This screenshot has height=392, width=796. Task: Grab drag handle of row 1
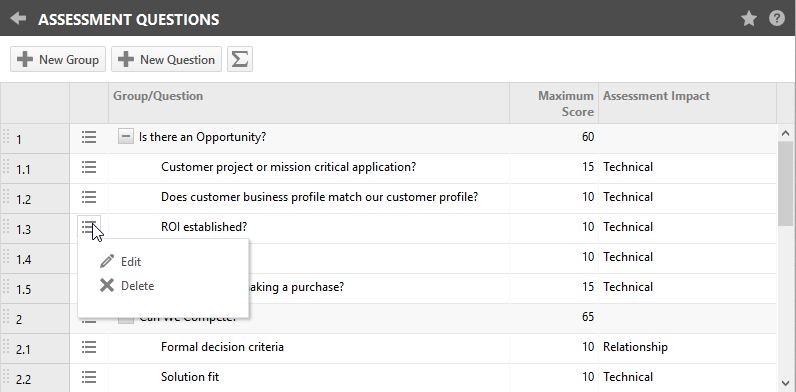coord(6,137)
